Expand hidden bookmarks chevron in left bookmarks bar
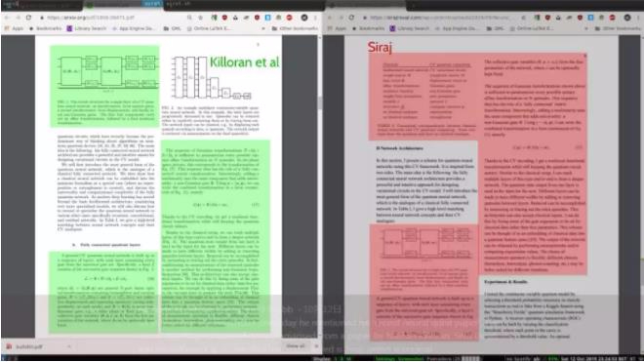This screenshot has height=362, width=644. click(x=263, y=28)
